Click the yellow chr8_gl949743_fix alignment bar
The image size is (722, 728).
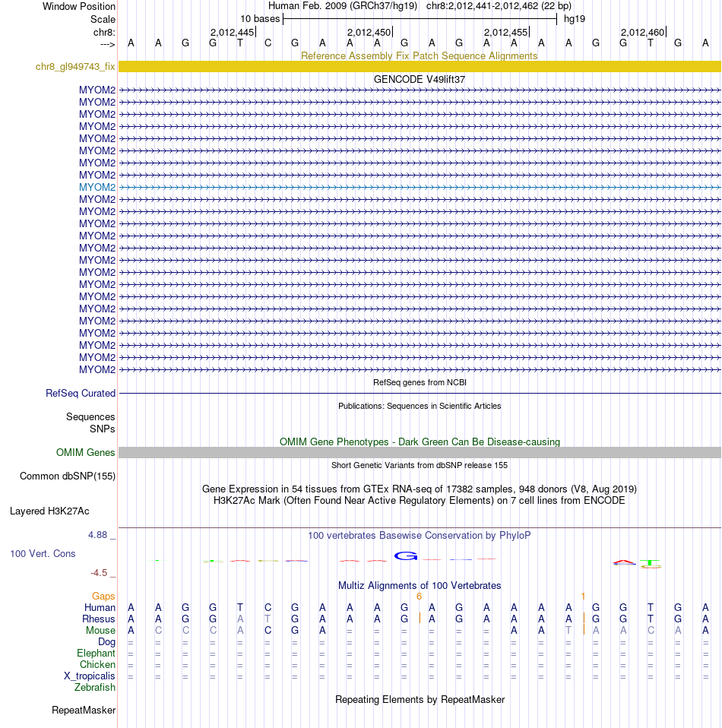click(420, 66)
